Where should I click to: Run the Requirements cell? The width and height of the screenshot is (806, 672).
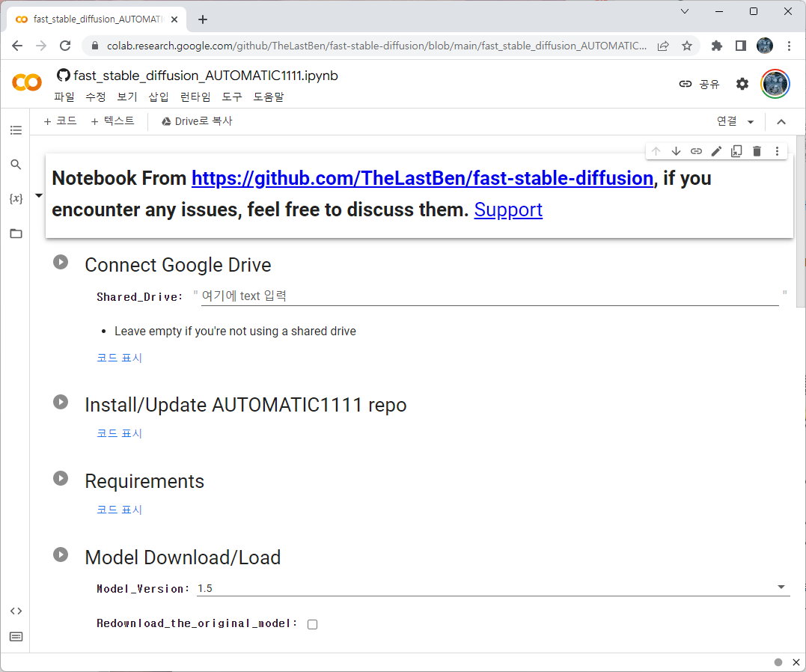tap(61, 478)
